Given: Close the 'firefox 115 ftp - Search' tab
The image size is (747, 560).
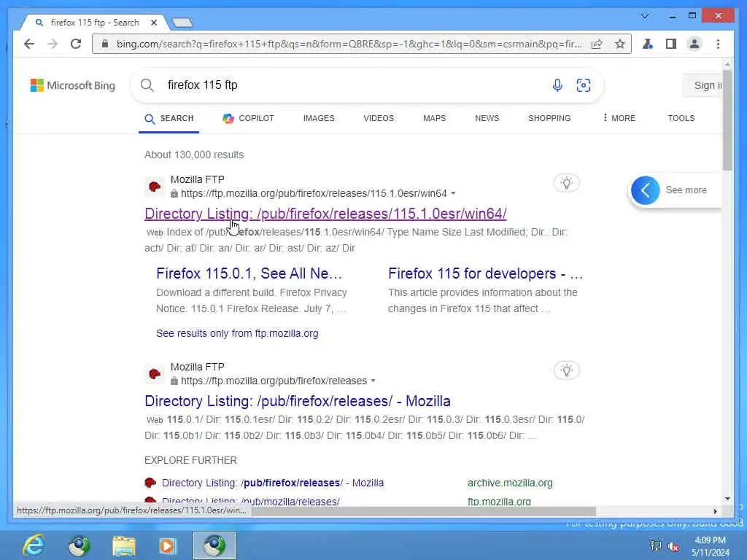Looking at the screenshot, I should [x=154, y=23].
